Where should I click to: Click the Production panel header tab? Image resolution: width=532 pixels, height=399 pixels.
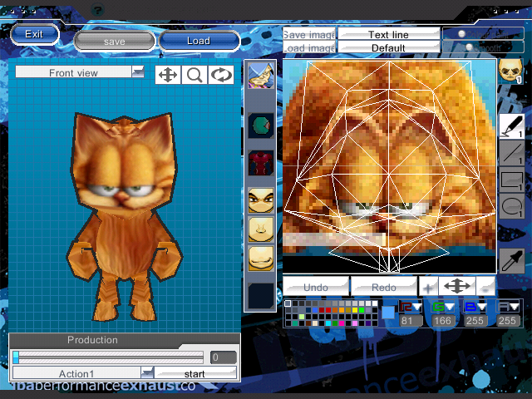[92, 340]
